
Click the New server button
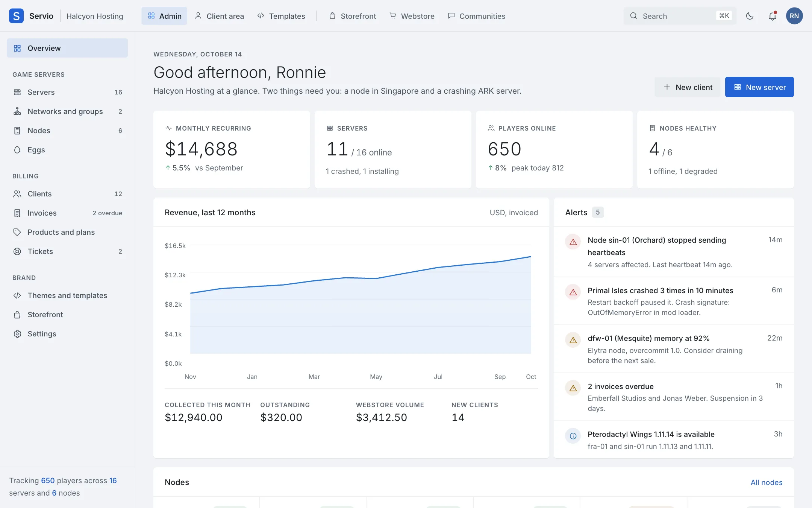[x=759, y=87]
